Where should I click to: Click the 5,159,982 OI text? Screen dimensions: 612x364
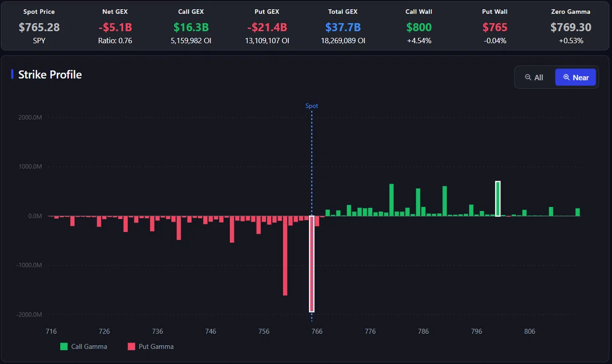coord(191,41)
